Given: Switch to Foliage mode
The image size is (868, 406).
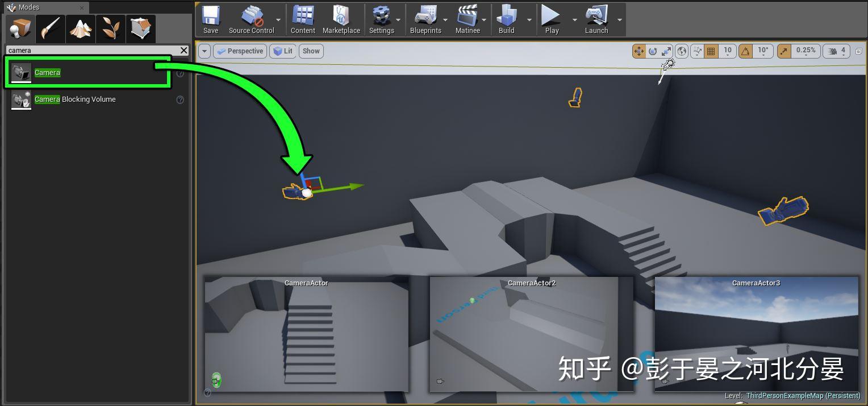Looking at the screenshot, I should coord(111,28).
